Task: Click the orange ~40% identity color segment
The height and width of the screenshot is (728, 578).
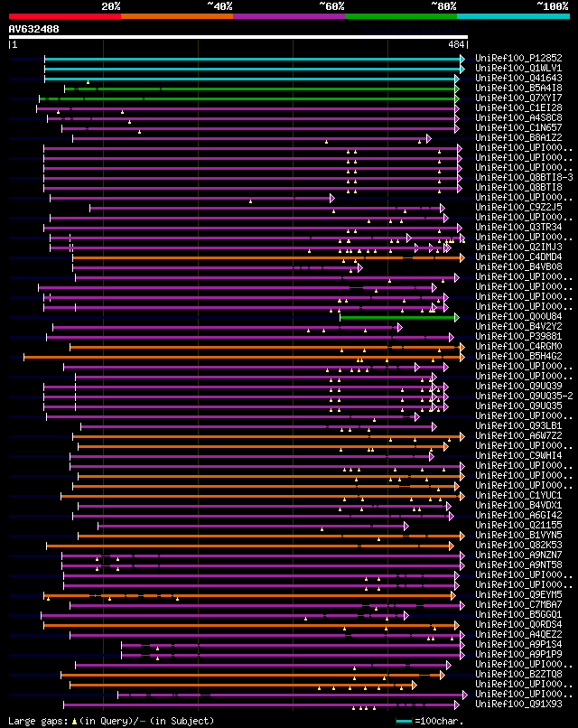Action: tap(177, 16)
